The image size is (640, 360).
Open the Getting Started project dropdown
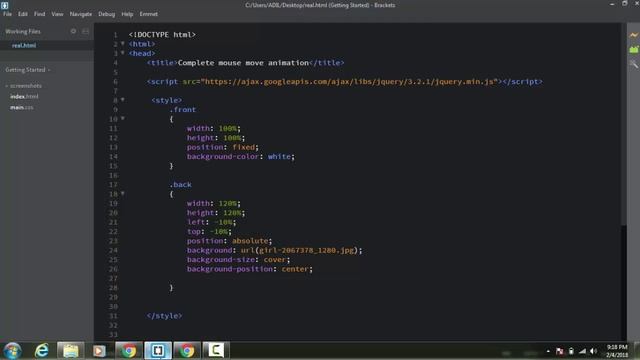tap(28, 70)
